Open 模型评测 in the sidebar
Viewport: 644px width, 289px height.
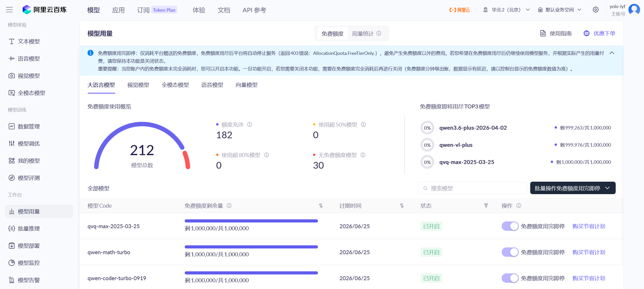coord(39,178)
